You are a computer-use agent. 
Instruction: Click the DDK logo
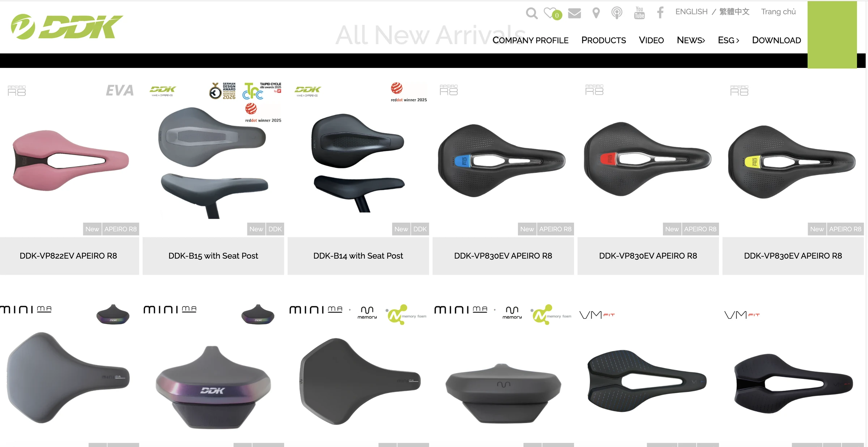point(67,27)
